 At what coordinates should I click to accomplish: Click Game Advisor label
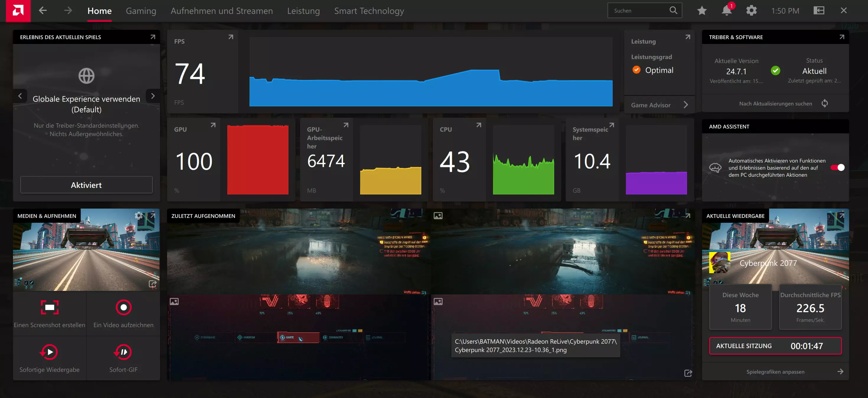(650, 105)
